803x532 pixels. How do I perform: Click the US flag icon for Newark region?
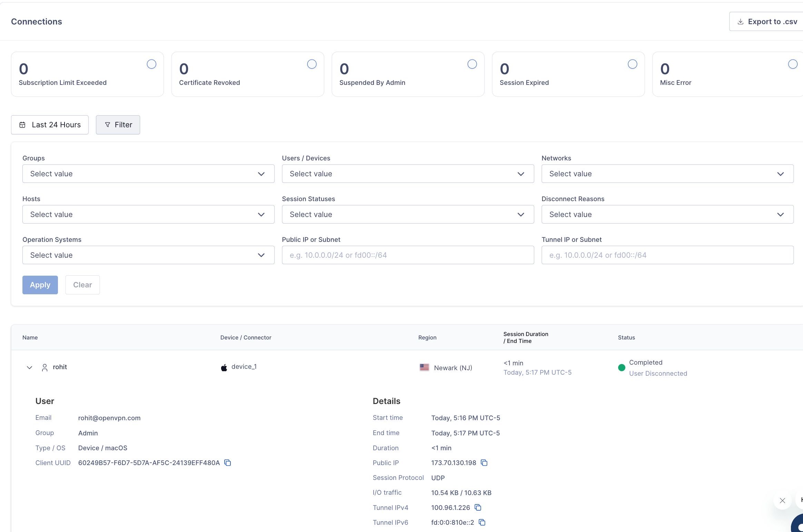(x=425, y=367)
